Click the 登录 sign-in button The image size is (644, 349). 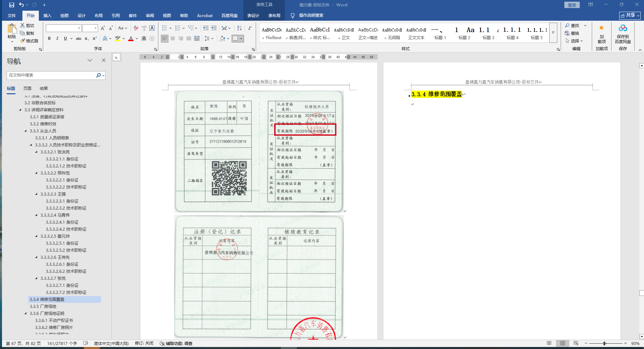(572, 5)
